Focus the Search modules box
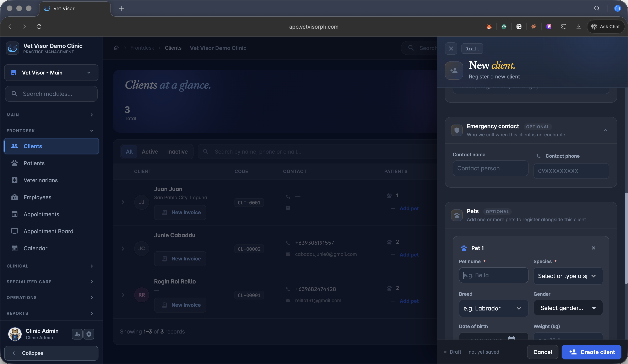 point(51,94)
